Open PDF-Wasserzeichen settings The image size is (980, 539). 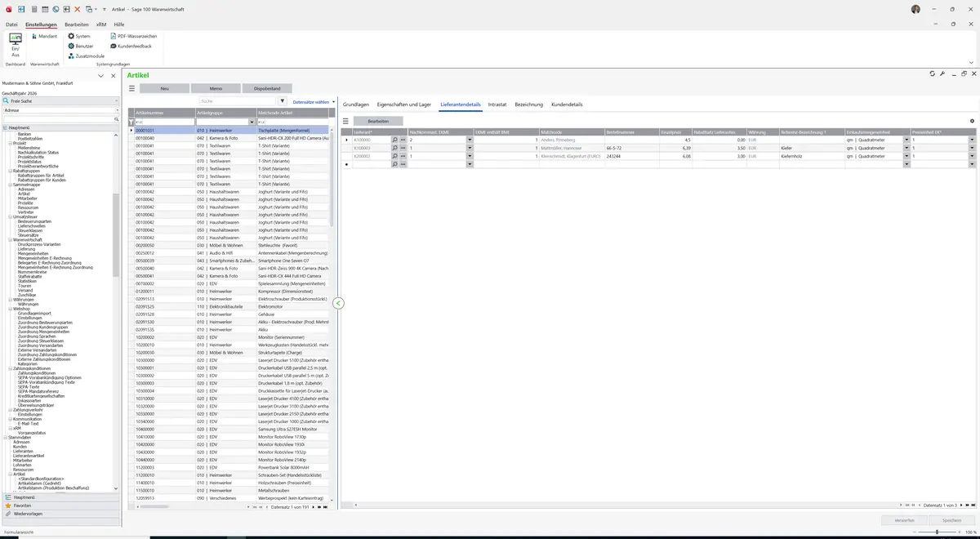coord(134,37)
